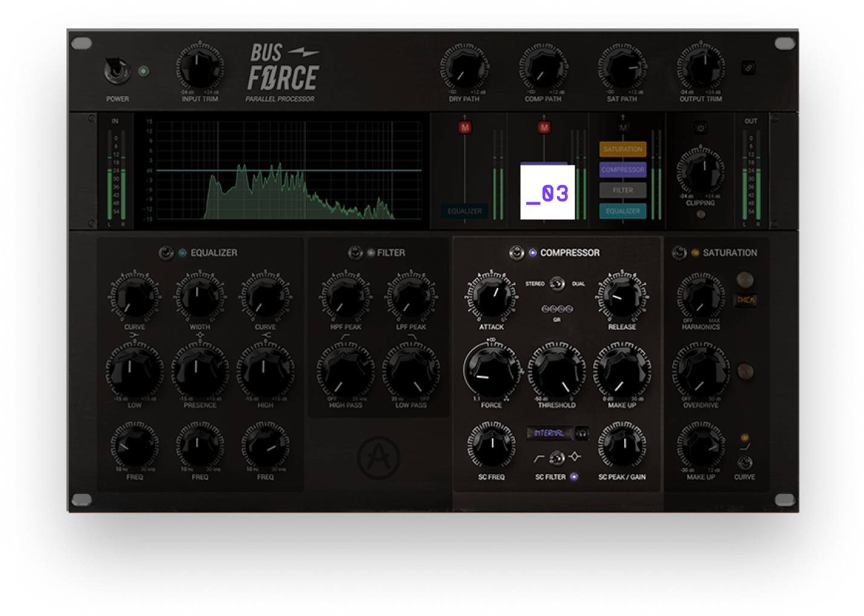This screenshot has width=864, height=616.
Task: Click the Comp path volume fader
Action: coord(544,175)
